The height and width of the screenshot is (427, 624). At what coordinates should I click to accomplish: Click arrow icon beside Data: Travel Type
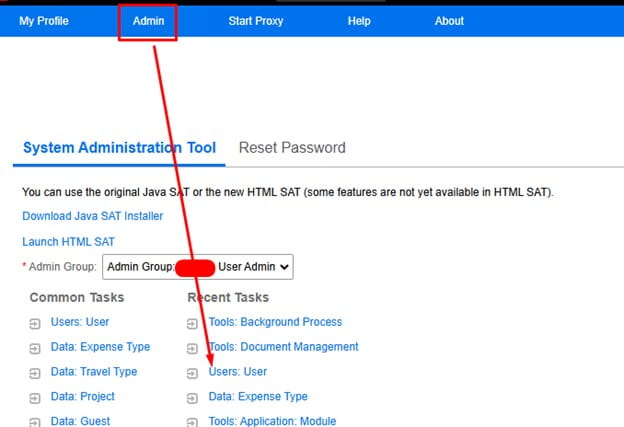(x=35, y=373)
